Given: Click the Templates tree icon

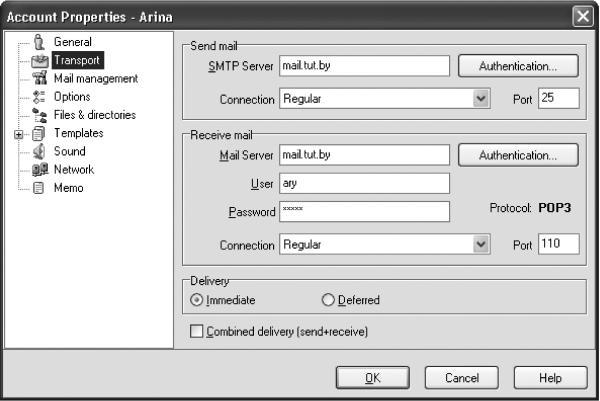Looking at the screenshot, I should tap(40, 133).
